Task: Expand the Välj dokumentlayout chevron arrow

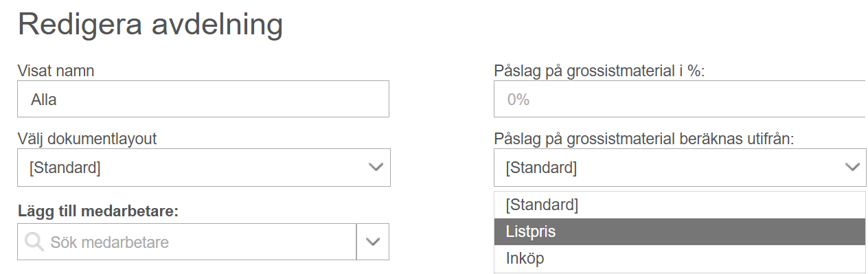Action: click(375, 168)
